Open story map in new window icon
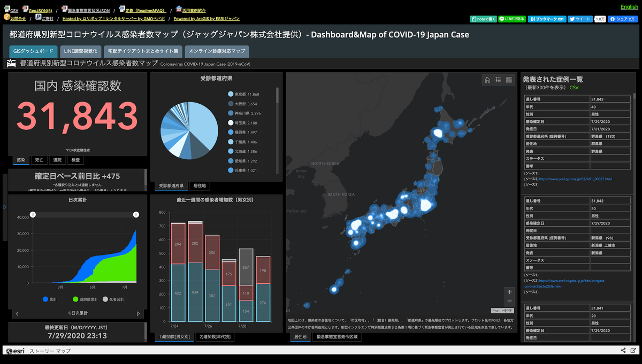The width and height of the screenshot is (642, 364). point(633,351)
